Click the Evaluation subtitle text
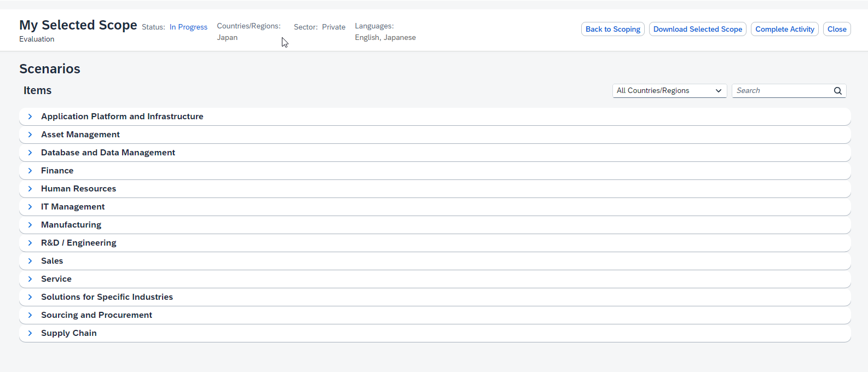Viewport: 868px width, 372px height. pyautogui.click(x=37, y=39)
